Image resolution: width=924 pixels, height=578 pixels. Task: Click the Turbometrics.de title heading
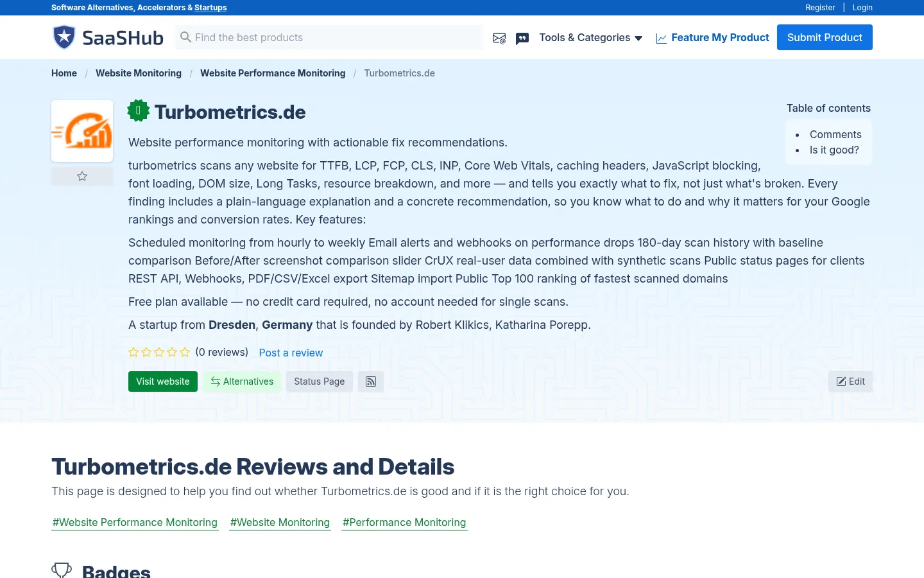230,112
